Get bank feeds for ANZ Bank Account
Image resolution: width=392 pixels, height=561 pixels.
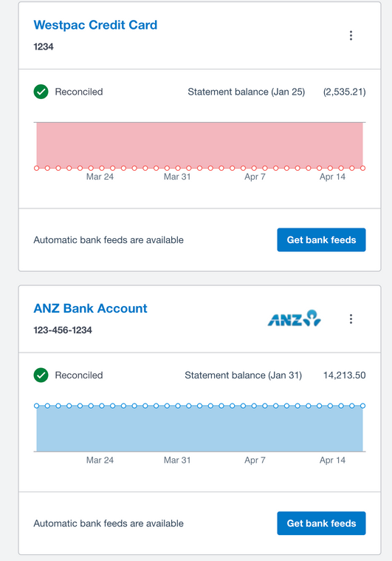coord(321,523)
